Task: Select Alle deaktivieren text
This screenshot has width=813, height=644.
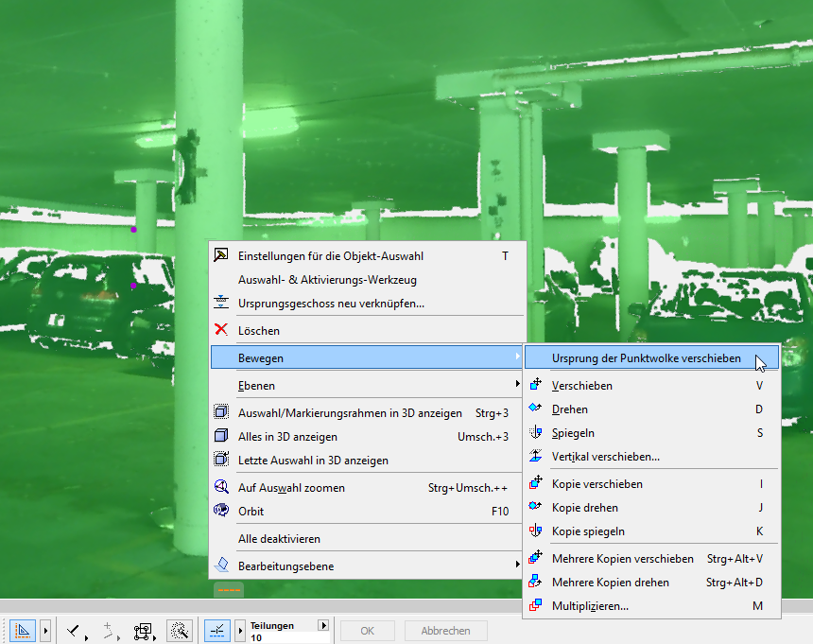Action: point(279,539)
